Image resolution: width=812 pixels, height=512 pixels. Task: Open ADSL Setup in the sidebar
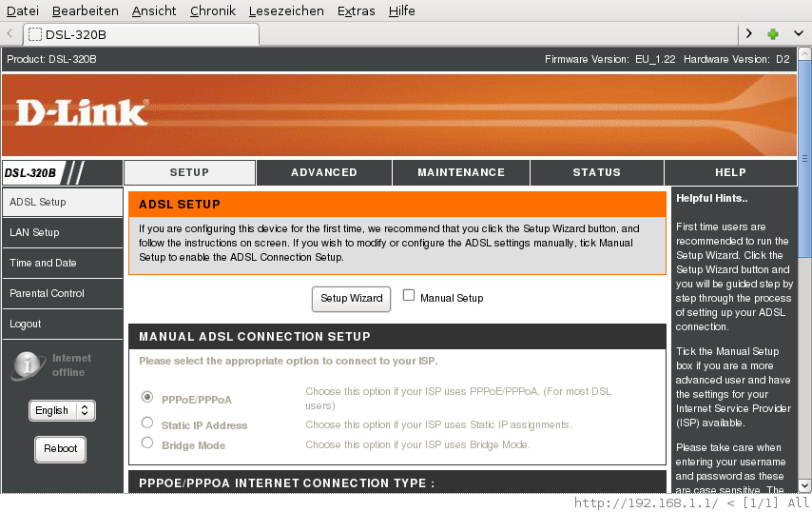pyautogui.click(x=63, y=202)
